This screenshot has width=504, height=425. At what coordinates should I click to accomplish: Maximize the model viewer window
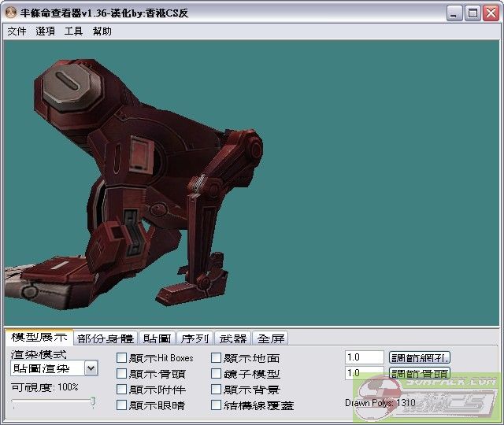[x=472, y=13]
